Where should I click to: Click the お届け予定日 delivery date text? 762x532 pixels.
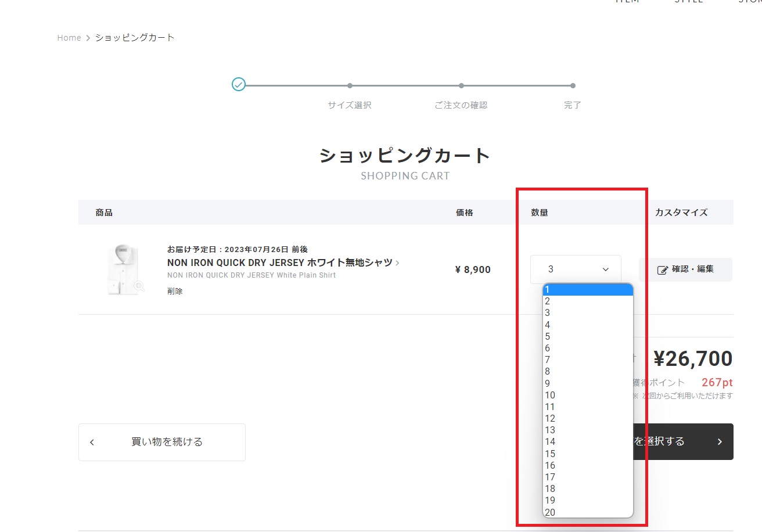click(x=238, y=249)
